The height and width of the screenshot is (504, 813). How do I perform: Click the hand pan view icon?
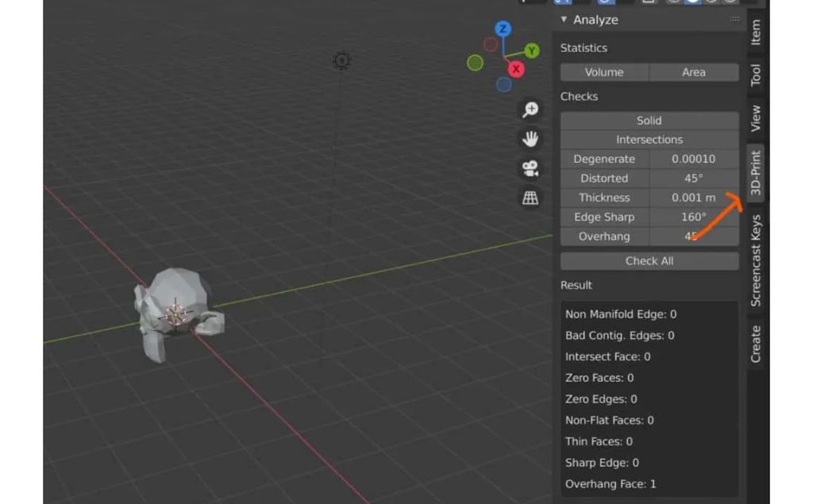[530, 140]
